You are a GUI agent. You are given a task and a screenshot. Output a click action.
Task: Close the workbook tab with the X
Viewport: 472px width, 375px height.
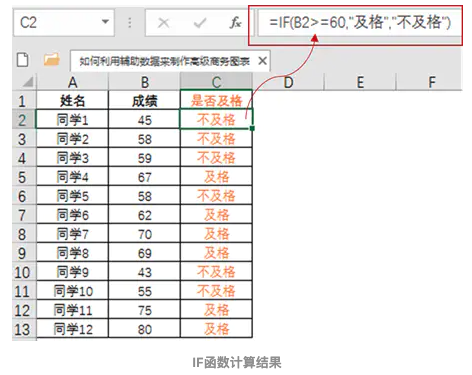262,61
